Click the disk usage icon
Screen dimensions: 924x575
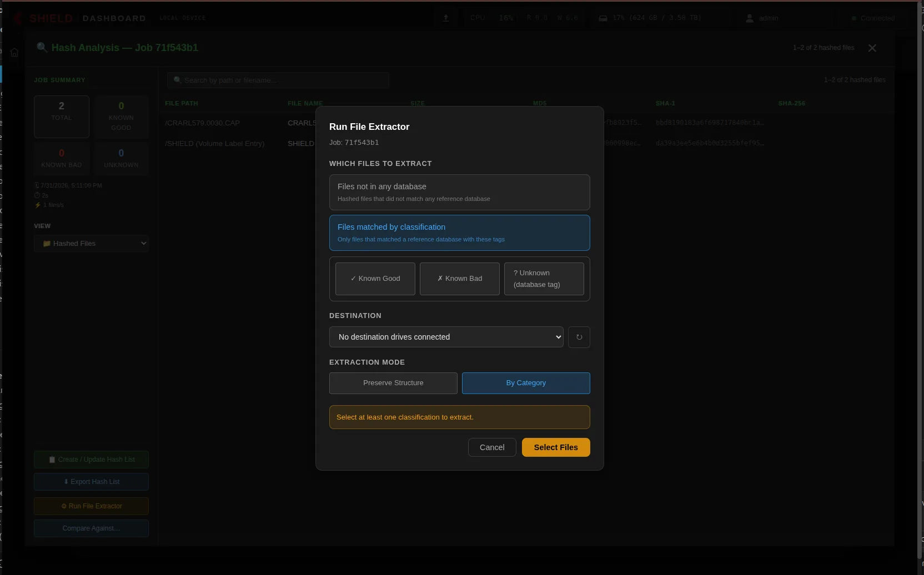(603, 18)
